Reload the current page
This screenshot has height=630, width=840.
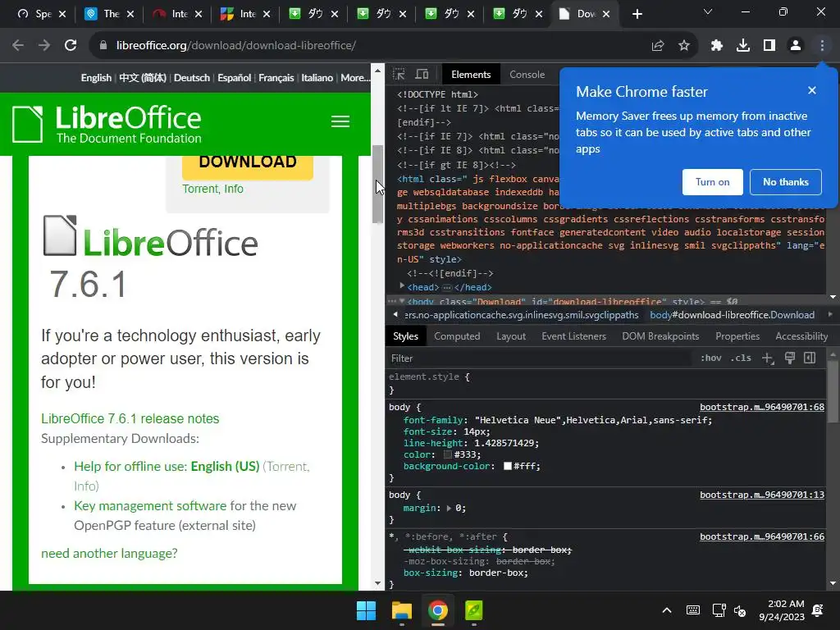(71, 46)
